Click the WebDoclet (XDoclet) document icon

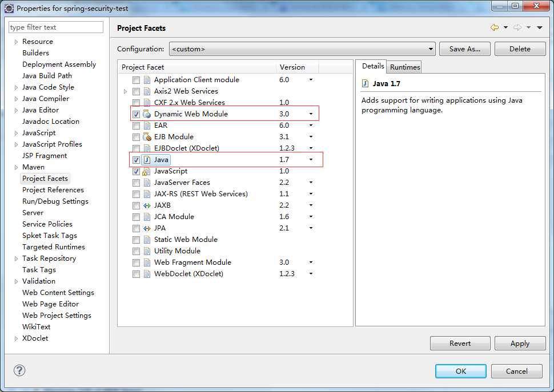147,274
